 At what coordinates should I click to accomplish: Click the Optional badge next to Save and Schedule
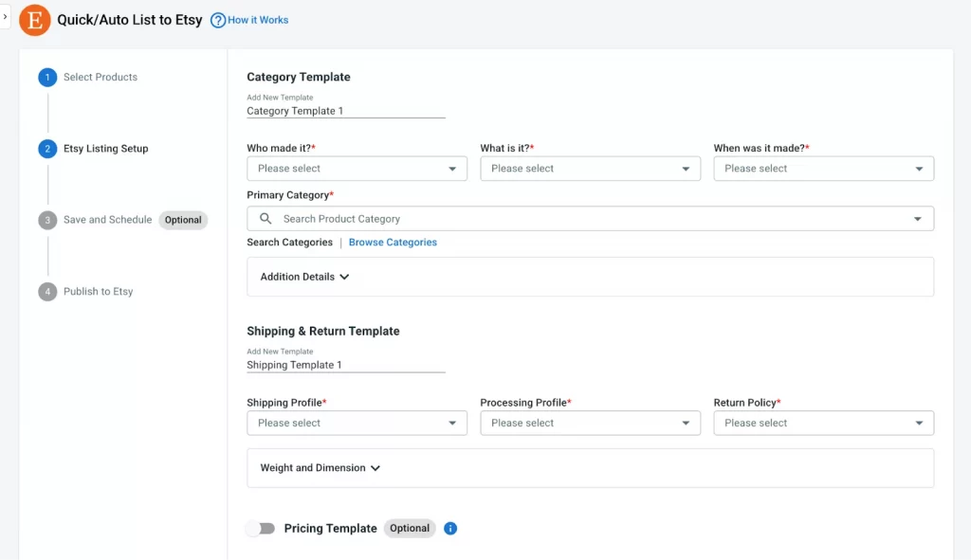click(182, 220)
